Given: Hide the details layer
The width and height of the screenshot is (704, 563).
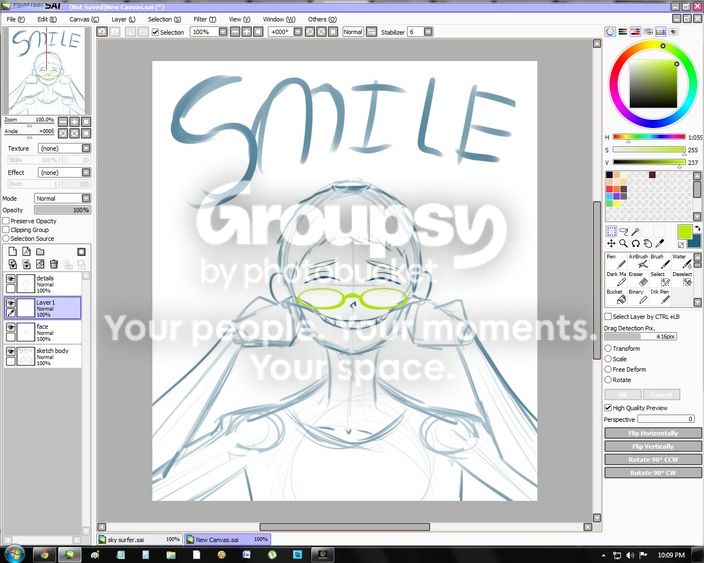Looking at the screenshot, I should (x=10, y=279).
